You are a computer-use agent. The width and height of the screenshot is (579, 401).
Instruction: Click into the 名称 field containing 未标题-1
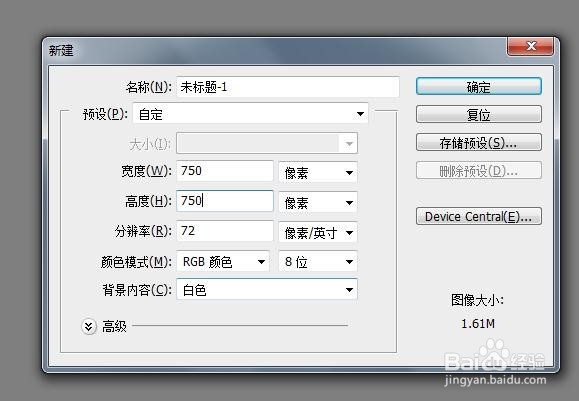[x=288, y=87]
